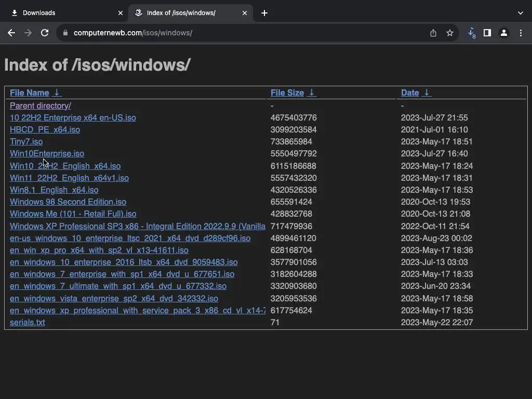Toggle the browser side panel
This screenshot has height=399, width=532.
click(487, 33)
